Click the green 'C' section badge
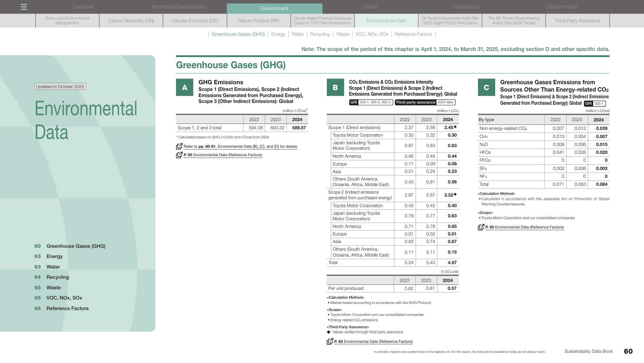The height and width of the screenshot is (363, 644). [486, 87]
